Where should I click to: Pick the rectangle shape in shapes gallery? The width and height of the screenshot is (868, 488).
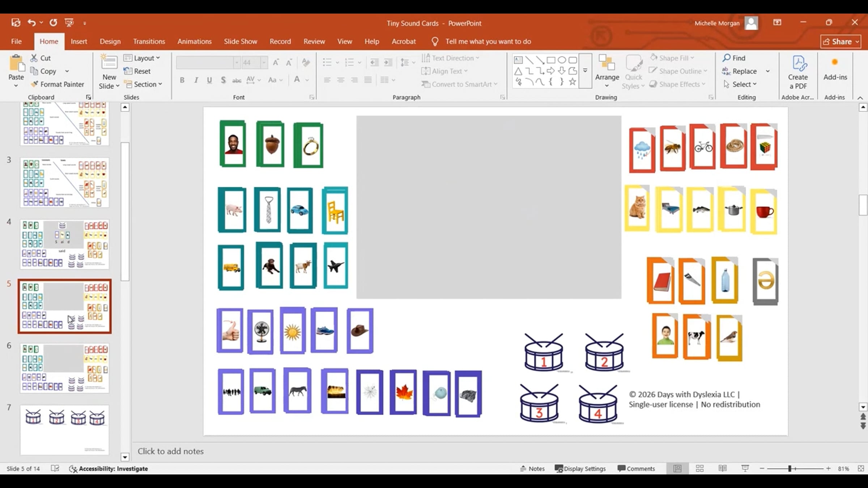click(551, 60)
